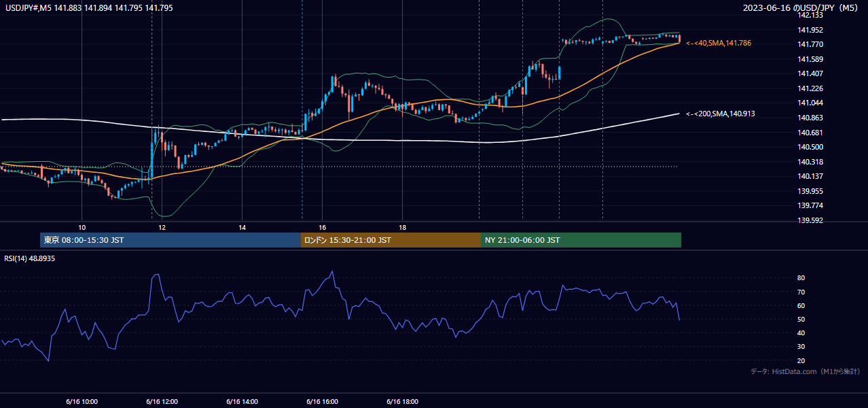This screenshot has height=408, width=868.
Task: Click the hour 18 time axis label
Action: coord(402,227)
